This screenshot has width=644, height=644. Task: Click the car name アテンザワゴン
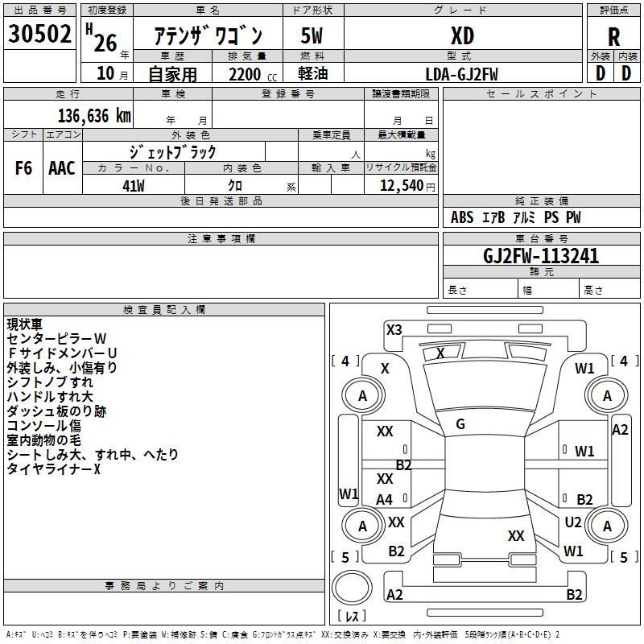[208, 36]
